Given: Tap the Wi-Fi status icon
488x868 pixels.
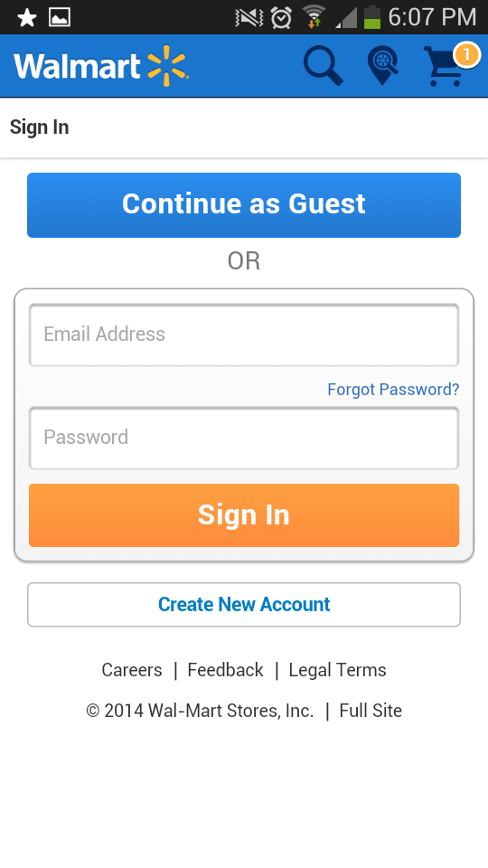Looking at the screenshot, I should [x=314, y=16].
